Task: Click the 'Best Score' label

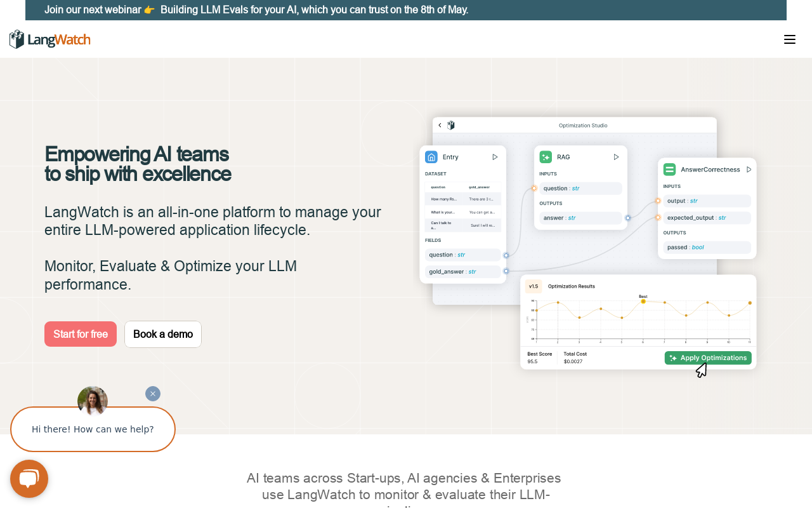Action: [540, 354]
